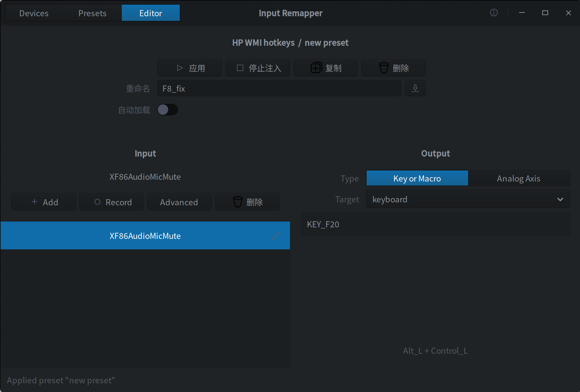This screenshot has width=580, height=392.
Task: Stop injection with 停止注入 button
Action: pos(258,68)
